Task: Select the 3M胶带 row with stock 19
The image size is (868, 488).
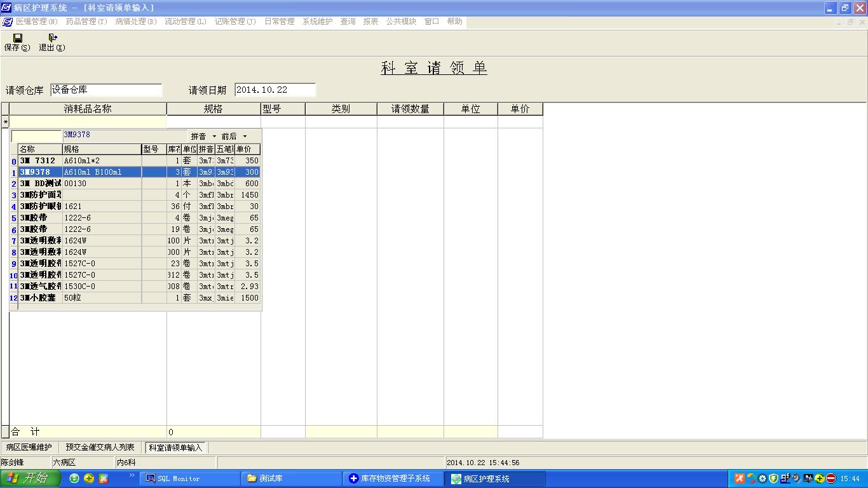Action: 139,229
